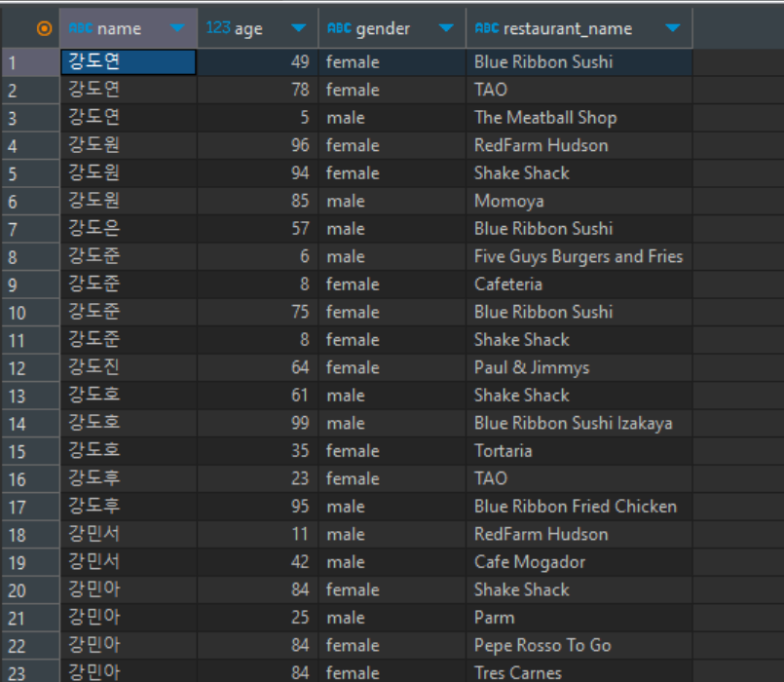Click 'Tortaria' restaurant cell
The image size is (784, 682).
[579, 451]
